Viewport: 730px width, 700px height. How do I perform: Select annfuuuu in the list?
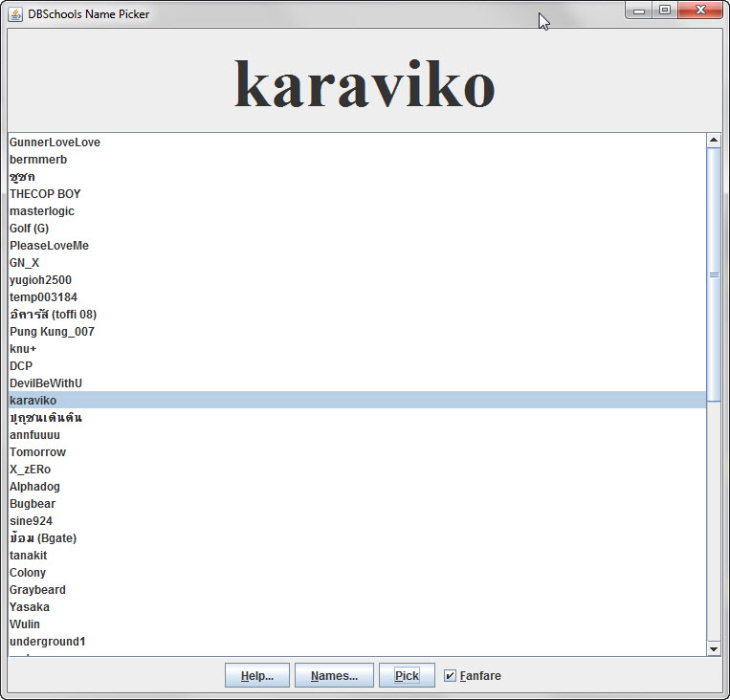[x=357, y=435]
